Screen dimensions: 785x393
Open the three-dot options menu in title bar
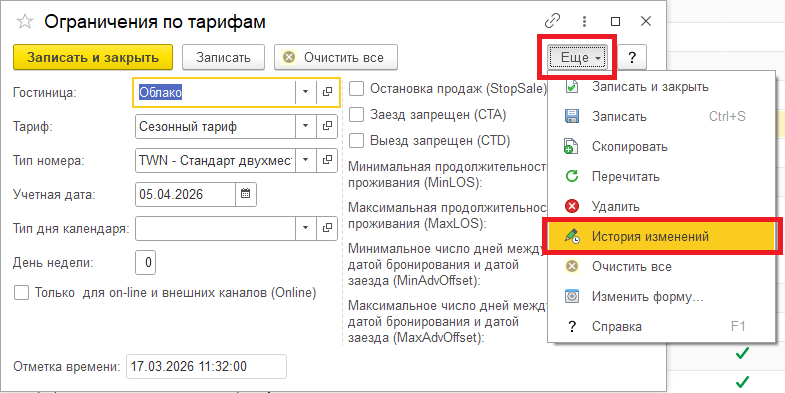(x=584, y=22)
